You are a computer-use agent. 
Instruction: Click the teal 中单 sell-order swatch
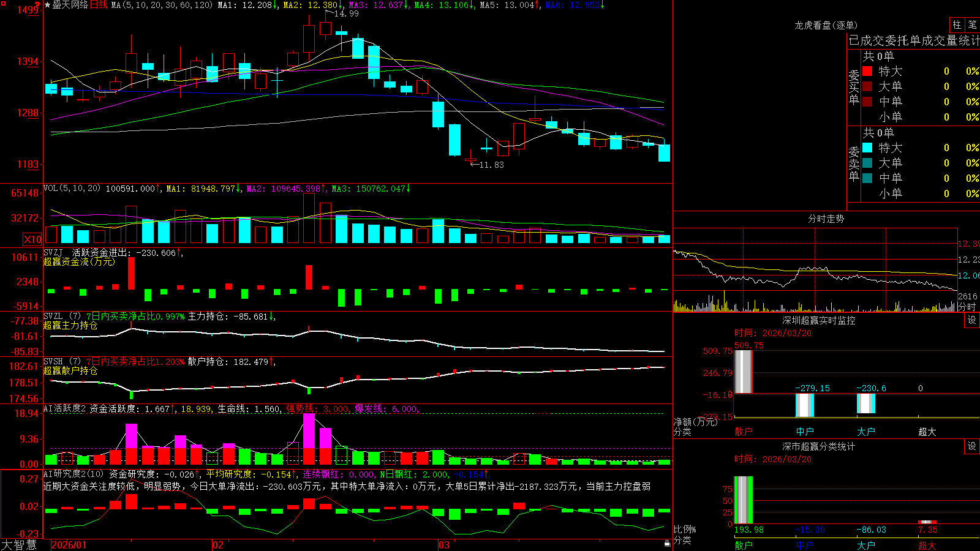[x=867, y=178]
